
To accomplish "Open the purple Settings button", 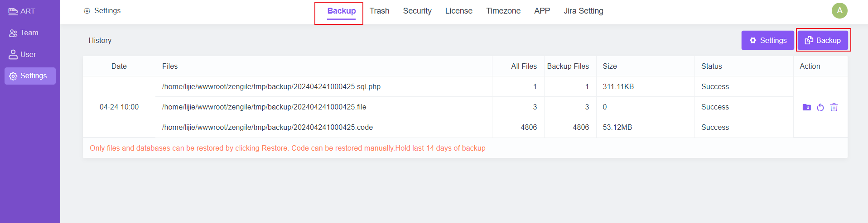I will [768, 40].
